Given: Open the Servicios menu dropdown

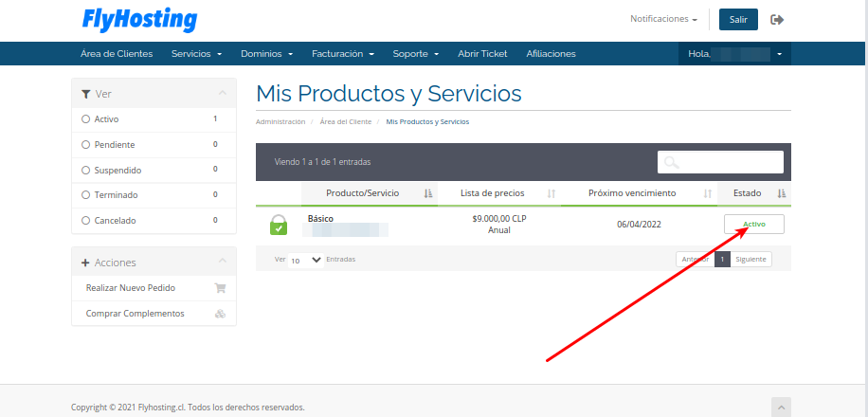Looking at the screenshot, I should [196, 54].
